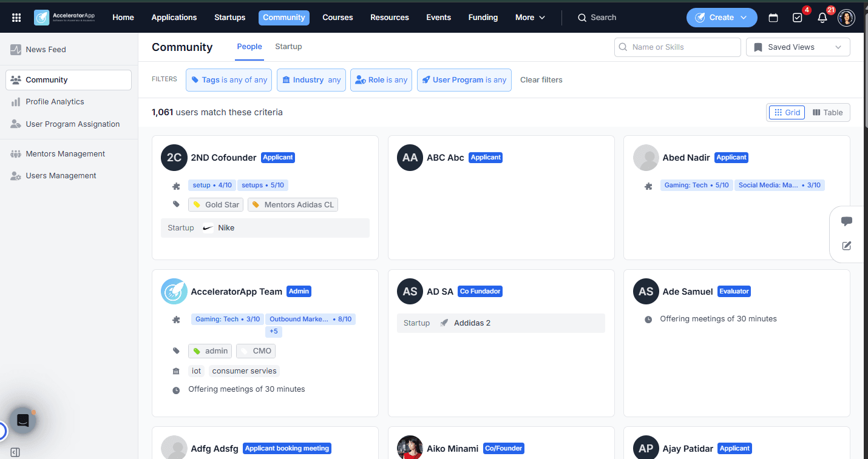The width and height of the screenshot is (868, 459).
Task: Click the chat bubble icon on right edge
Action: point(847,221)
